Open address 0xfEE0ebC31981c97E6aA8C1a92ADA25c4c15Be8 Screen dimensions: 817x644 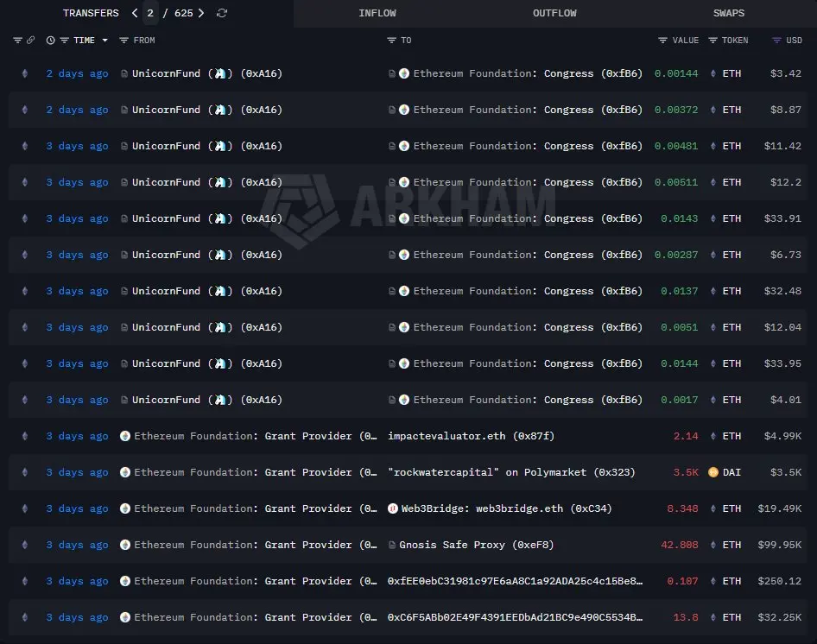[x=515, y=581]
